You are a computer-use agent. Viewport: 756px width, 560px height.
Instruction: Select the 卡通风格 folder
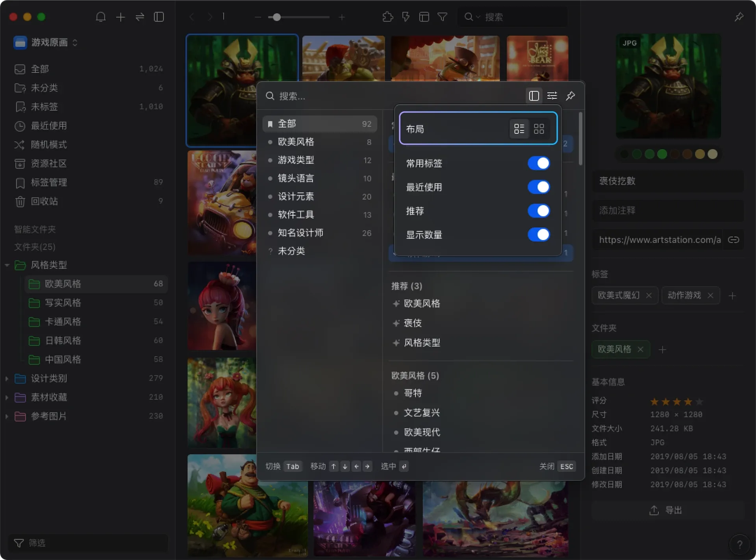coord(96,322)
